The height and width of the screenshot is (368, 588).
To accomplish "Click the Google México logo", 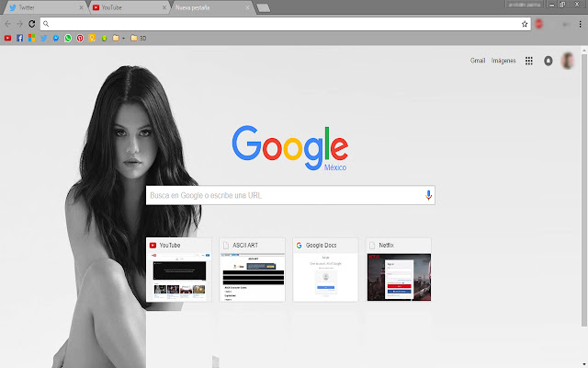I will click(290, 148).
